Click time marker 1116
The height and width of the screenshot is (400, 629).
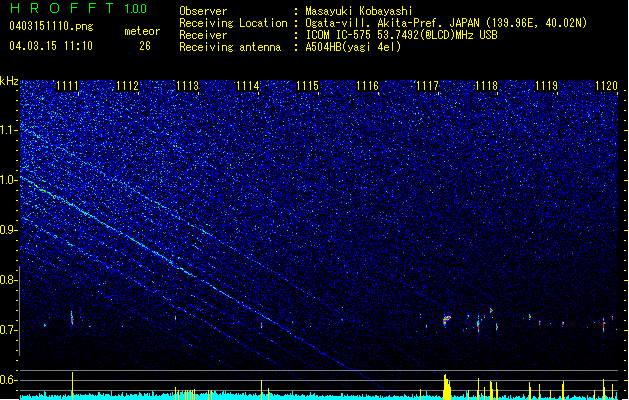[367, 86]
